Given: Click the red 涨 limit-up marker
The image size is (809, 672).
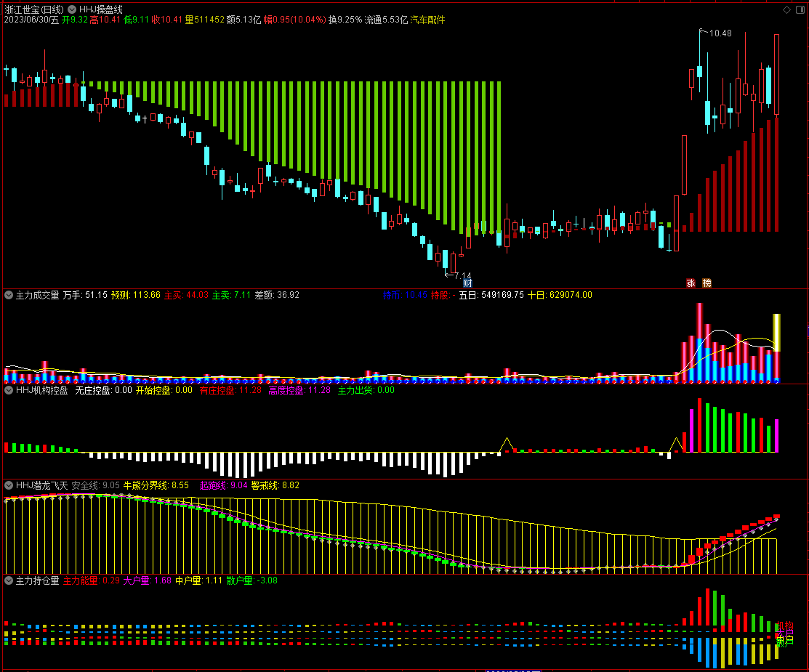Looking at the screenshot, I should point(691,283).
